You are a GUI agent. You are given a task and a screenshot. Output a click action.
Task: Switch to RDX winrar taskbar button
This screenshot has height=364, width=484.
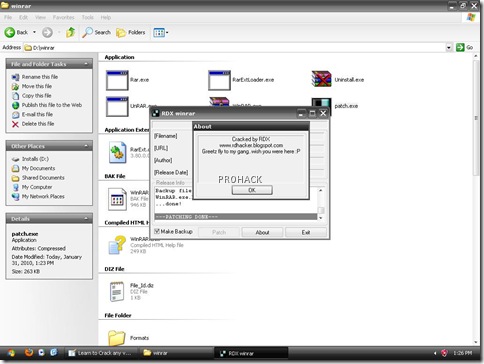click(251, 353)
